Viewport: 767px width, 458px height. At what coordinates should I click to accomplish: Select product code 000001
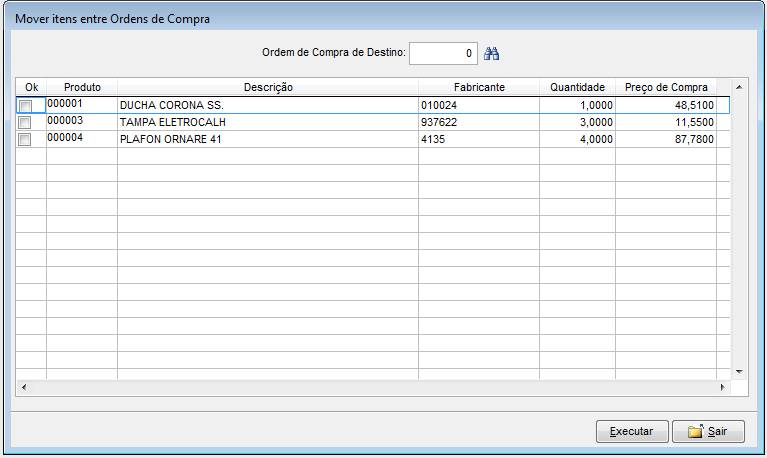(65, 104)
